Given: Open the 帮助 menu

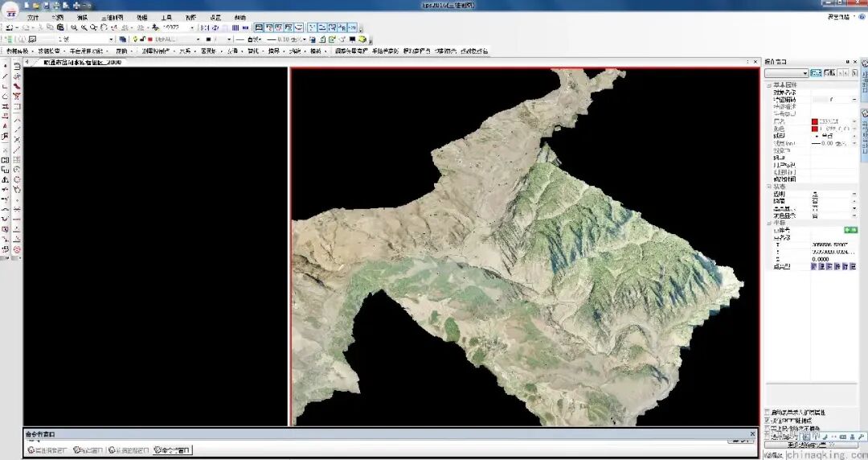Looking at the screenshot, I should [x=240, y=18].
